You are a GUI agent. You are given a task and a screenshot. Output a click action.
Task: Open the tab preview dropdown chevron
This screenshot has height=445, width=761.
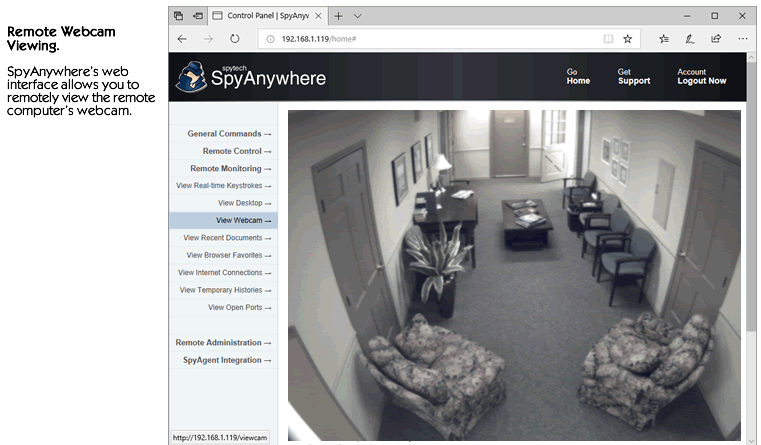pyautogui.click(x=358, y=16)
